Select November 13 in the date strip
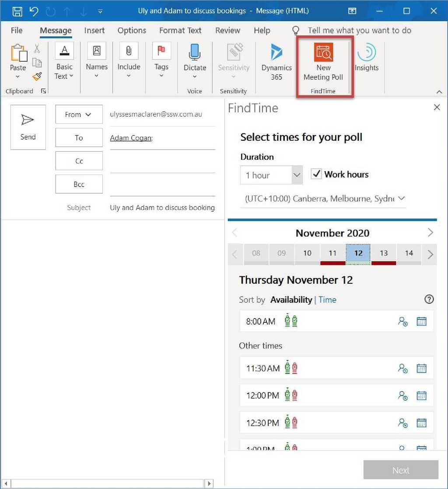Image resolution: width=448 pixels, height=489 pixels. [383, 253]
